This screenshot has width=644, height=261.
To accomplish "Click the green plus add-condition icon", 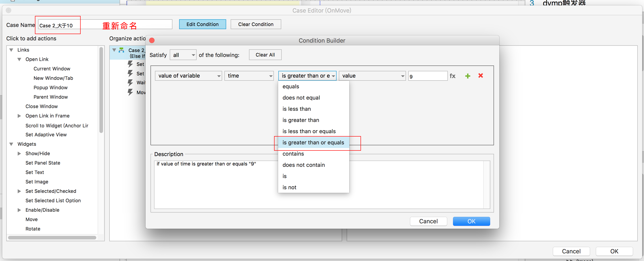I will click(468, 76).
